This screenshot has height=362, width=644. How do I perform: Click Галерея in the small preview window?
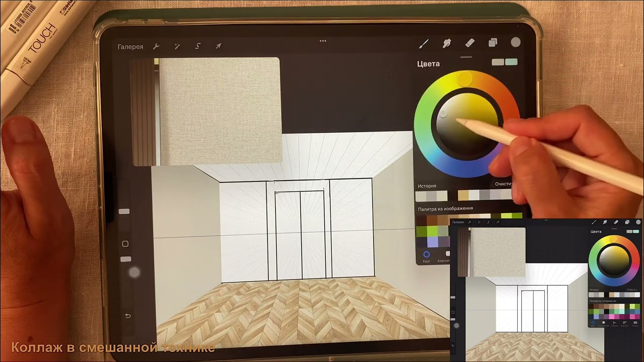[x=458, y=222]
